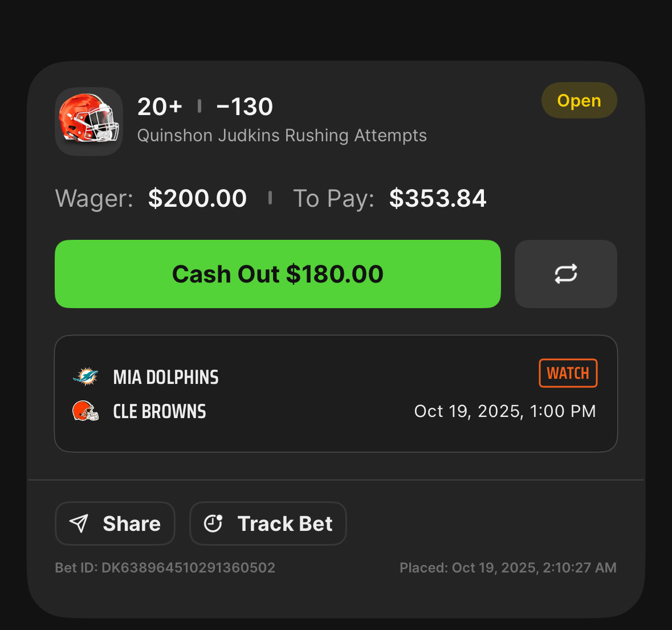Tap the green Cash Out $180.00 button
Screen dimensions: 672x630
pyautogui.click(x=278, y=273)
